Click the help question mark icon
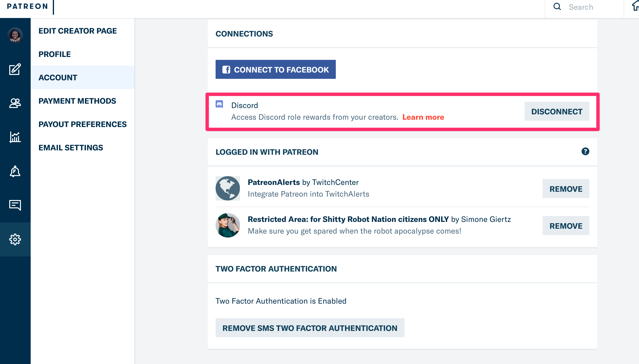 (x=585, y=152)
